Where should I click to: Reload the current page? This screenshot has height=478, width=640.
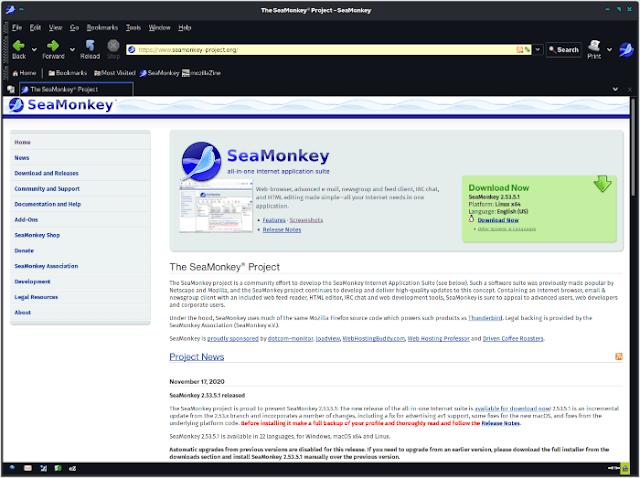[90, 49]
